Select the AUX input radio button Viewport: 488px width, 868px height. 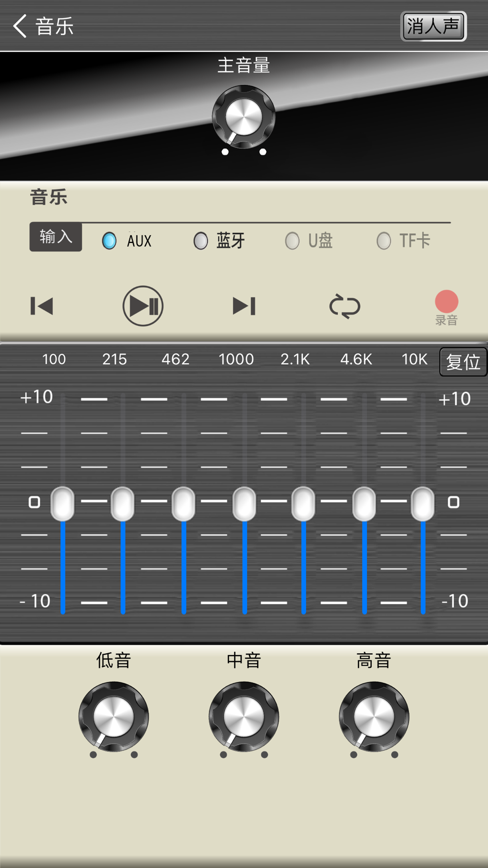click(x=109, y=241)
